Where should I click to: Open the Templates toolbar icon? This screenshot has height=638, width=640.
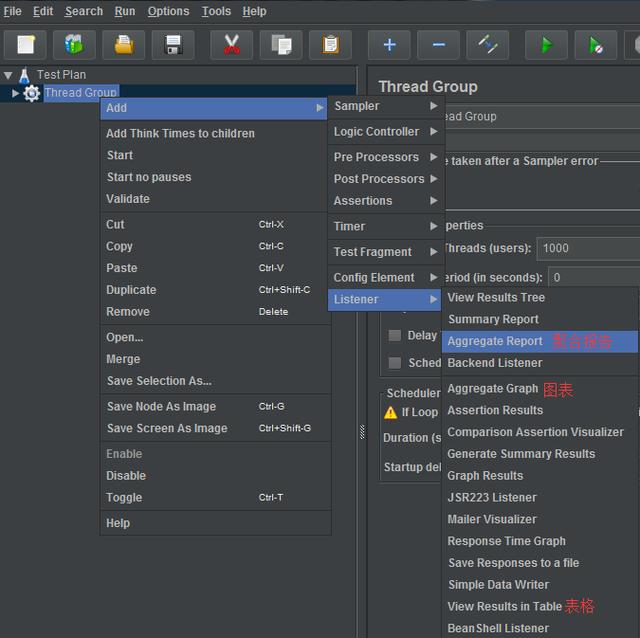click(74, 45)
